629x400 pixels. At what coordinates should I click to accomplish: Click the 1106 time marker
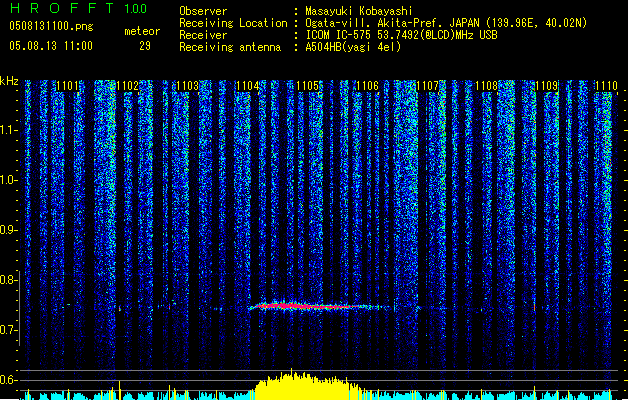point(367,85)
